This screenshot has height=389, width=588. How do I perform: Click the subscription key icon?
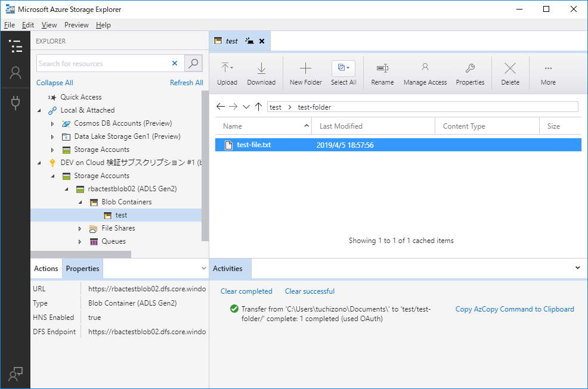pos(52,163)
